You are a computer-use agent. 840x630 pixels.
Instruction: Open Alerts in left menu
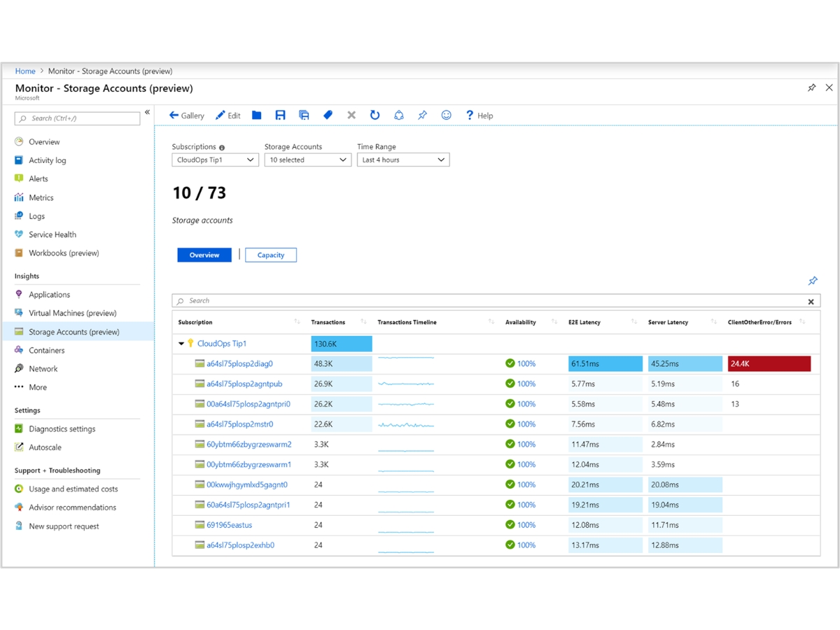pos(38,178)
